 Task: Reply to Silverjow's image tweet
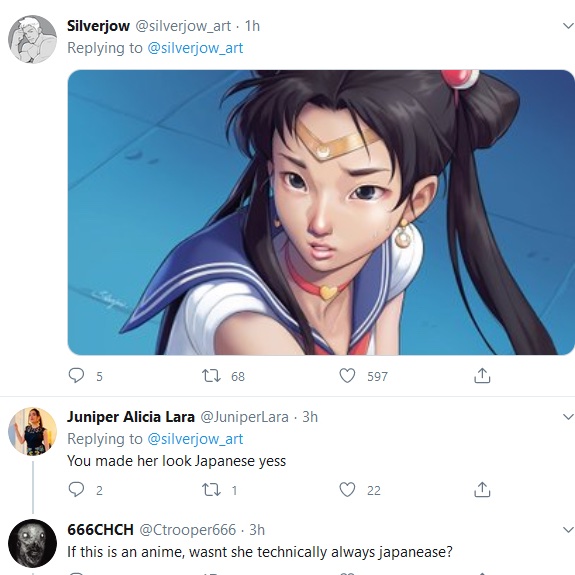[x=76, y=376]
